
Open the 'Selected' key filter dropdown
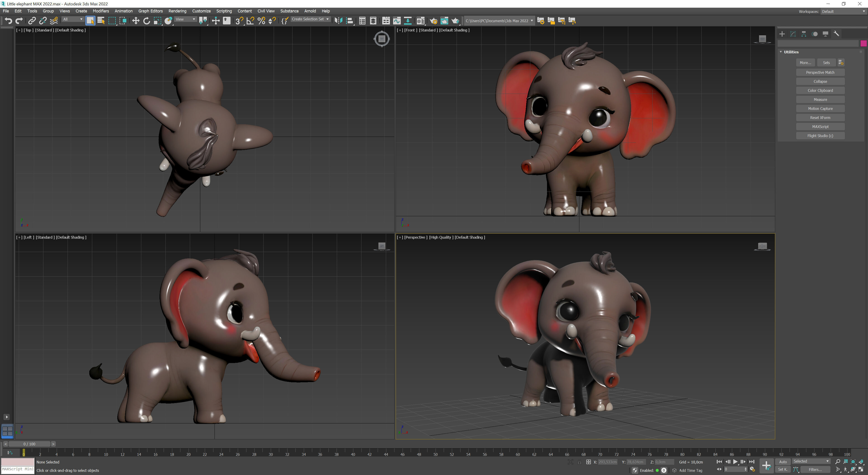click(811, 461)
